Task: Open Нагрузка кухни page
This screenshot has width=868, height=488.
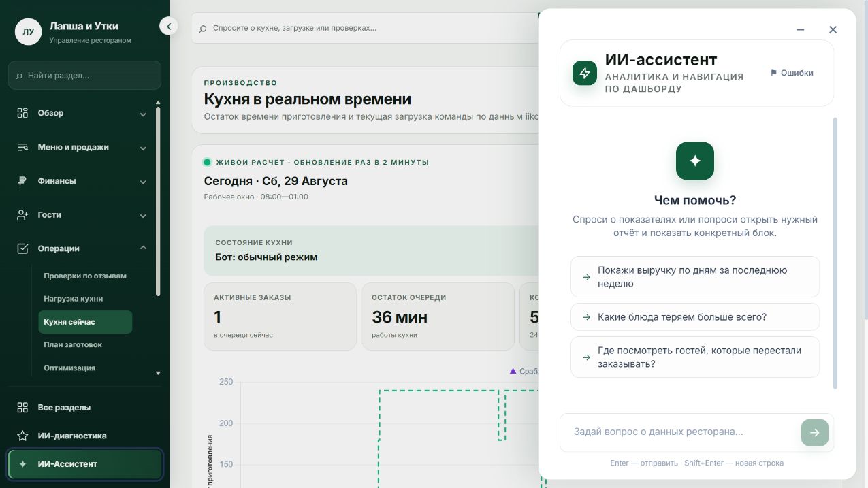Action: (x=85, y=299)
